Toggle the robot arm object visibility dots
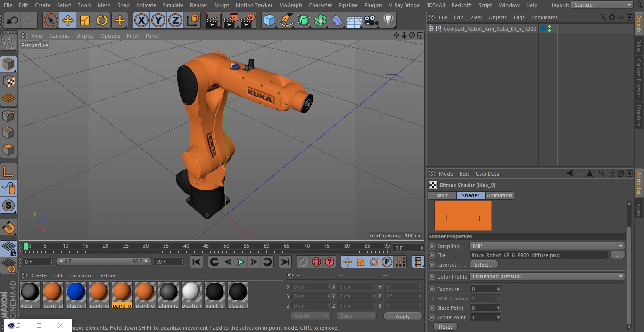Screen dimensions: 644x332 click(549, 29)
